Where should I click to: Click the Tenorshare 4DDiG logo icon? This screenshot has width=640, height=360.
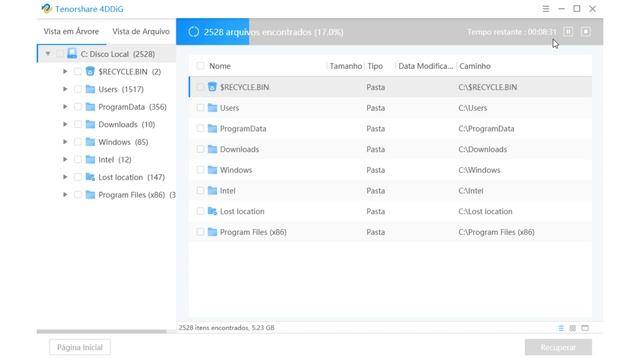click(47, 9)
